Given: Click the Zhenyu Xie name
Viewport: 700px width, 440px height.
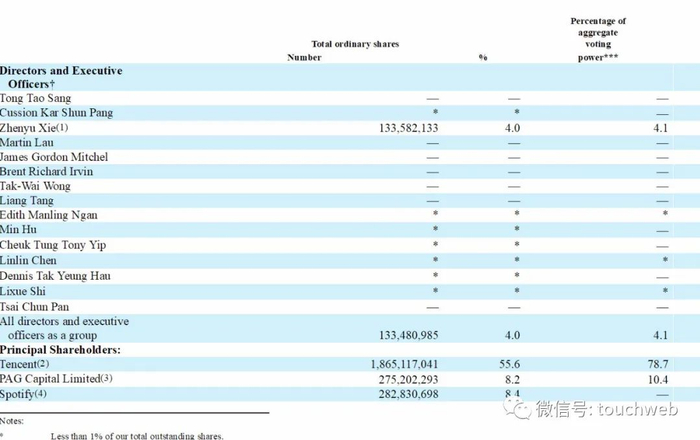Looking at the screenshot, I should (28, 128).
